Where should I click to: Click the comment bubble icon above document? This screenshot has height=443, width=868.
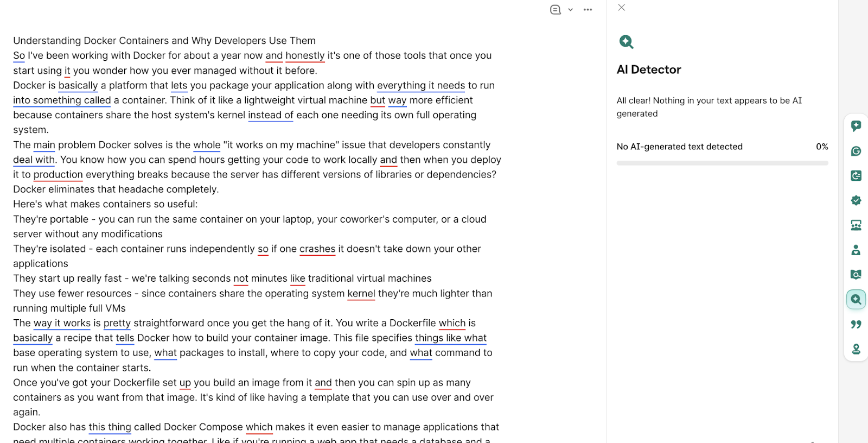555,10
